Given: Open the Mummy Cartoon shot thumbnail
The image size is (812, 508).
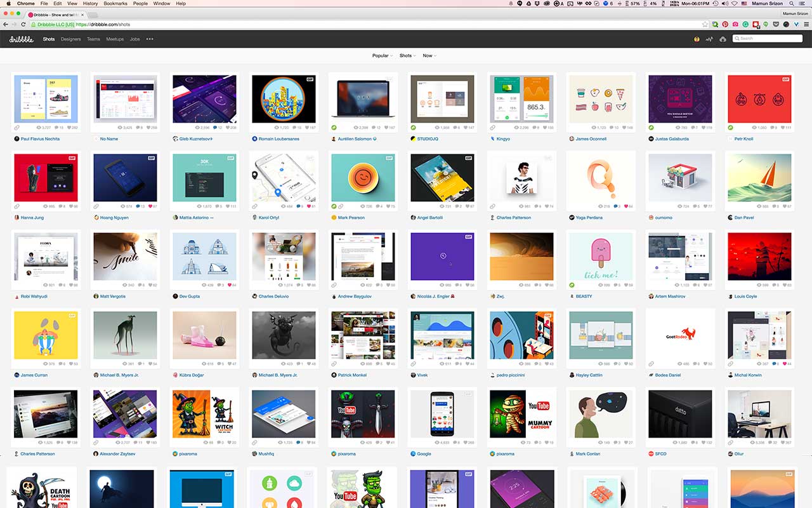Looking at the screenshot, I should pyautogui.click(x=521, y=413).
